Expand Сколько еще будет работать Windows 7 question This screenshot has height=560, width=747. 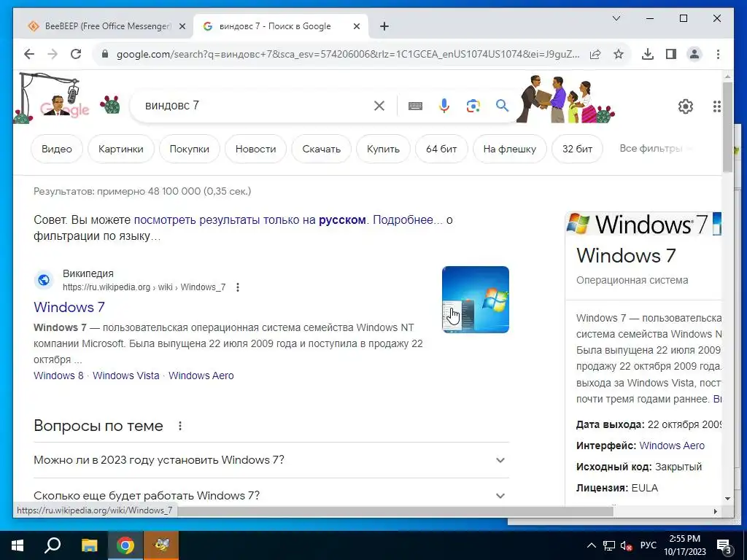(271, 496)
